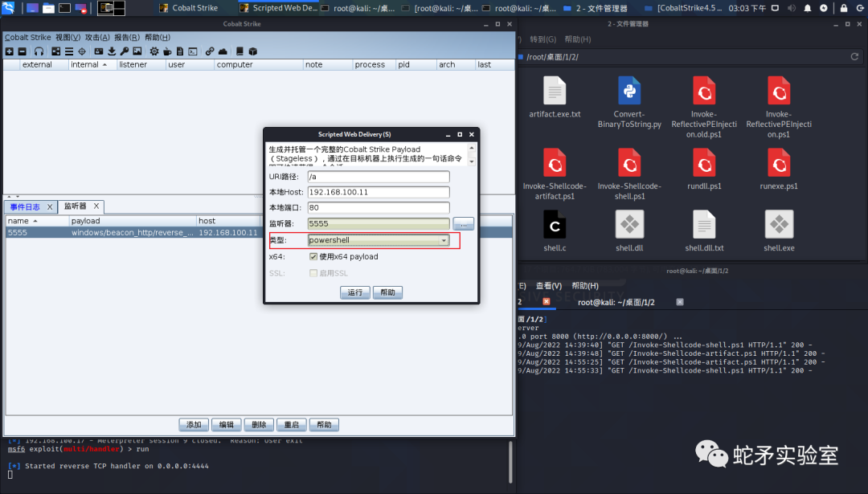Click the listener browse ellipsis button
Viewport: 868px width, 494px height.
(x=464, y=223)
